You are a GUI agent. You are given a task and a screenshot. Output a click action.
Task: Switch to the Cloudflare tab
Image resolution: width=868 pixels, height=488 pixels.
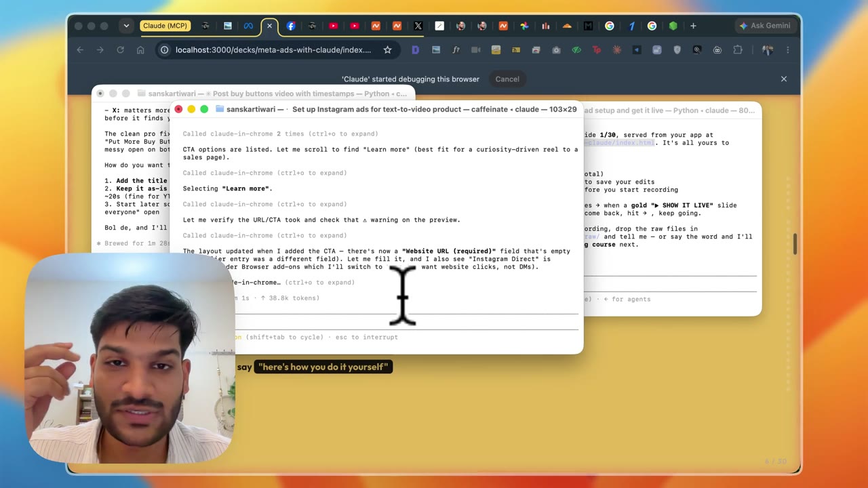tap(567, 26)
